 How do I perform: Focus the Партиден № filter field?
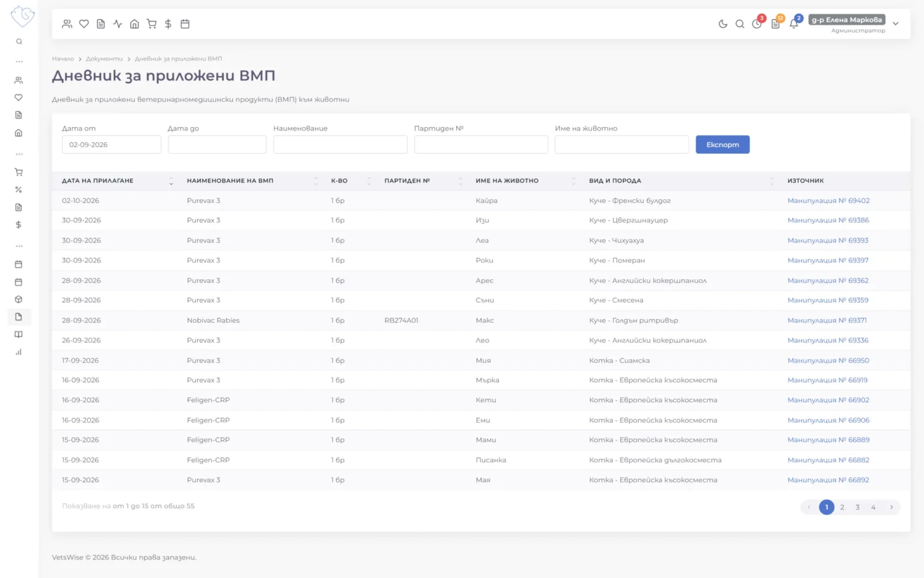coord(481,144)
